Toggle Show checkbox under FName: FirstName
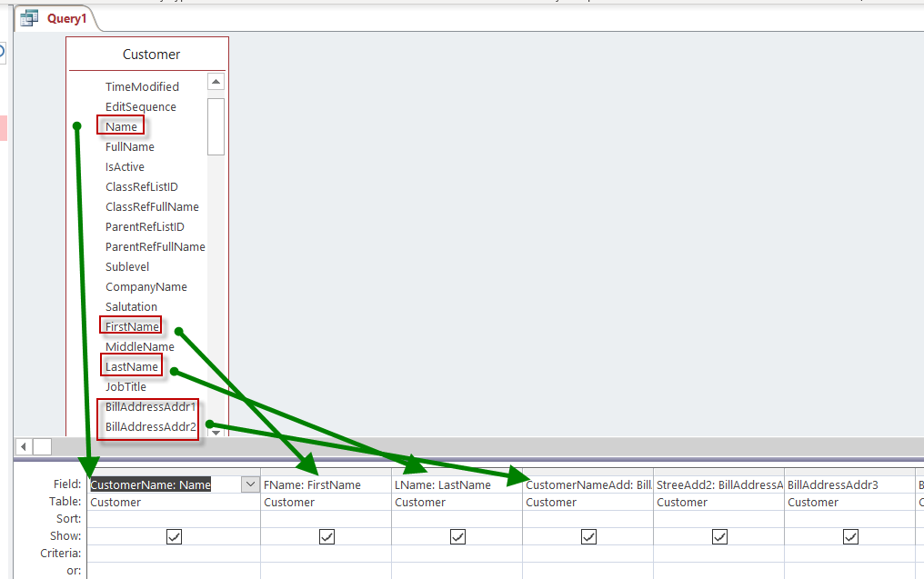Image resolution: width=924 pixels, height=579 pixels. click(x=326, y=537)
